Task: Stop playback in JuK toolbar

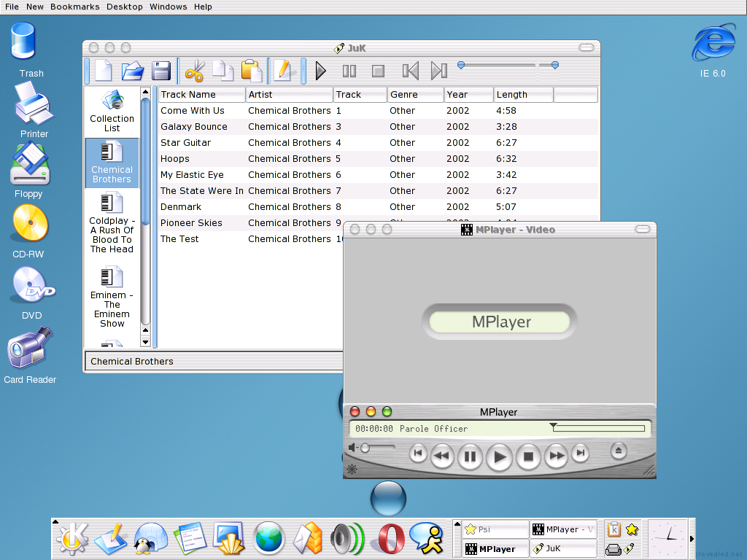Action: click(378, 71)
